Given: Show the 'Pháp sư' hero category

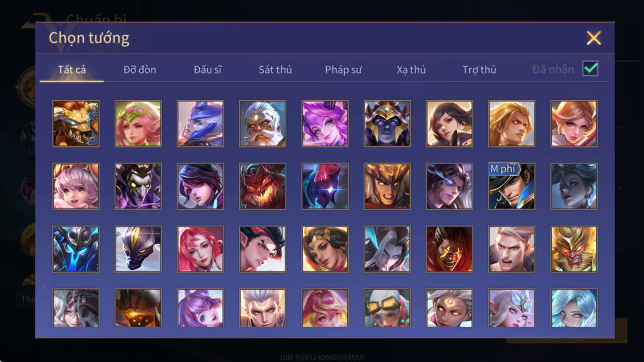Looking at the screenshot, I should [x=343, y=69].
